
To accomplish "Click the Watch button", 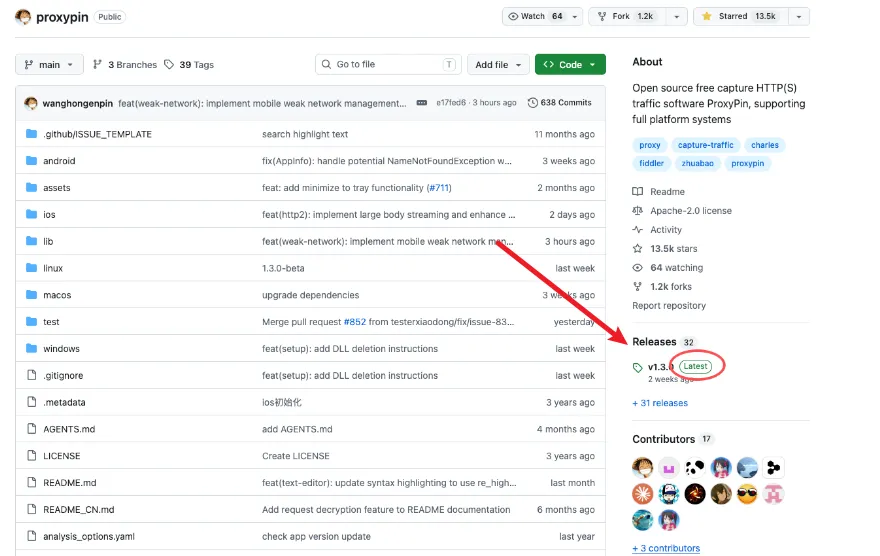I will coord(535,16).
